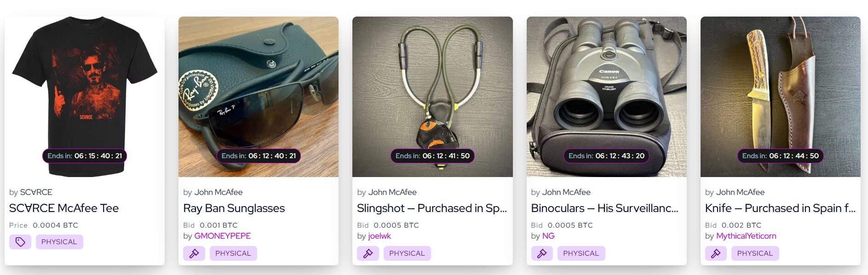Click the PHYSICAL tag on the Knife card
Screen dimensions: 868x275
tap(755, 253)
